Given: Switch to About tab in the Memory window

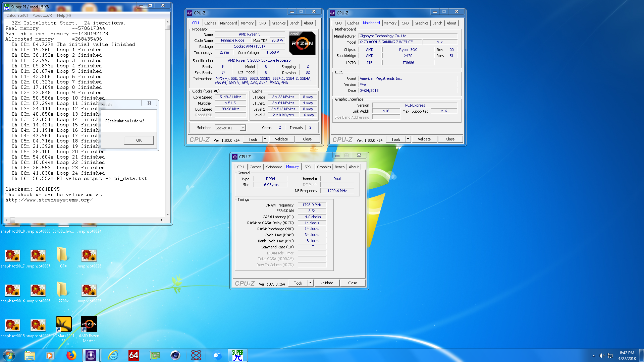Looking at the screenshot, I should (354, 167).
